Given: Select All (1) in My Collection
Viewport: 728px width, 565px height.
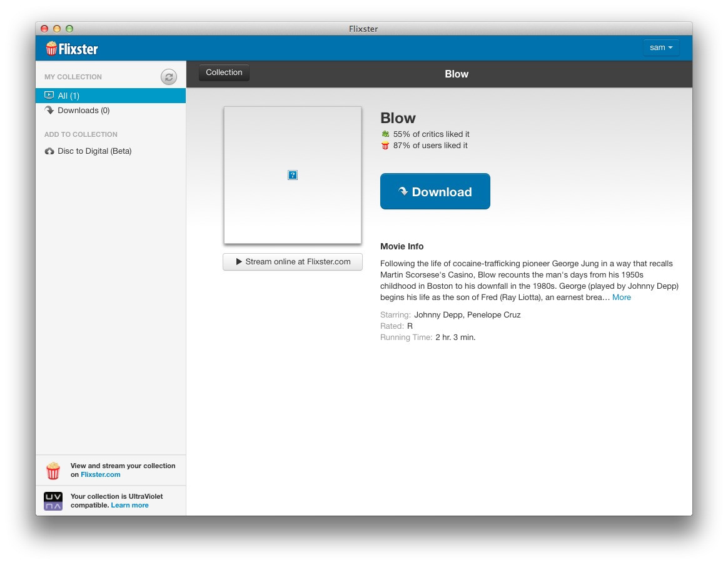Looking at the screenshot, I should click(111, 96).
